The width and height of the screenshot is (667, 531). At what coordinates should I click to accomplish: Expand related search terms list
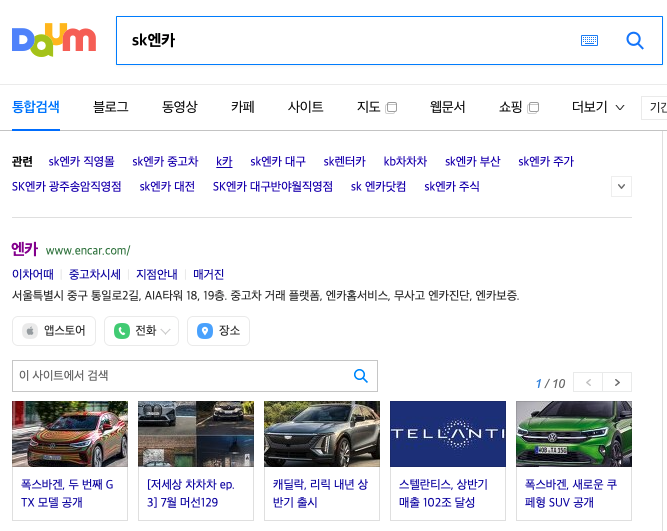click(x=621, y=186)
